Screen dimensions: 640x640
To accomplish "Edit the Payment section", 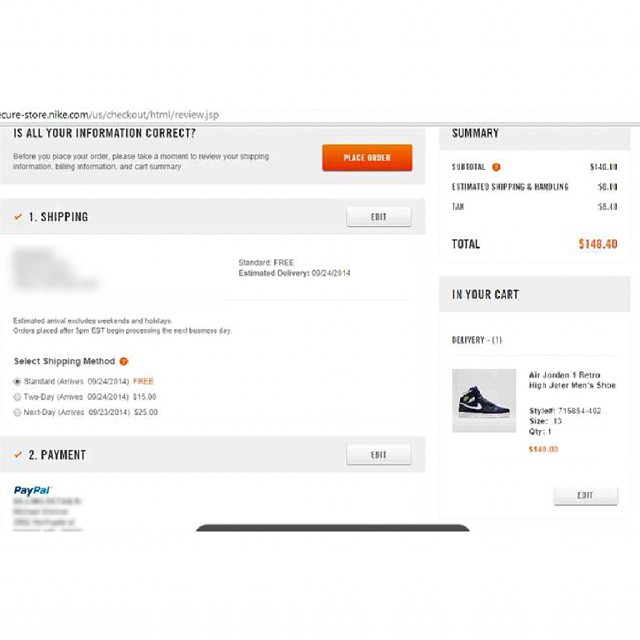I will pos(379,455).
